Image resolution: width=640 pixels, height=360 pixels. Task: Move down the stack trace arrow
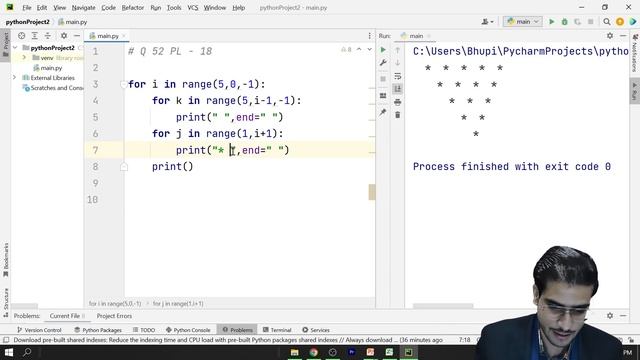398,63
